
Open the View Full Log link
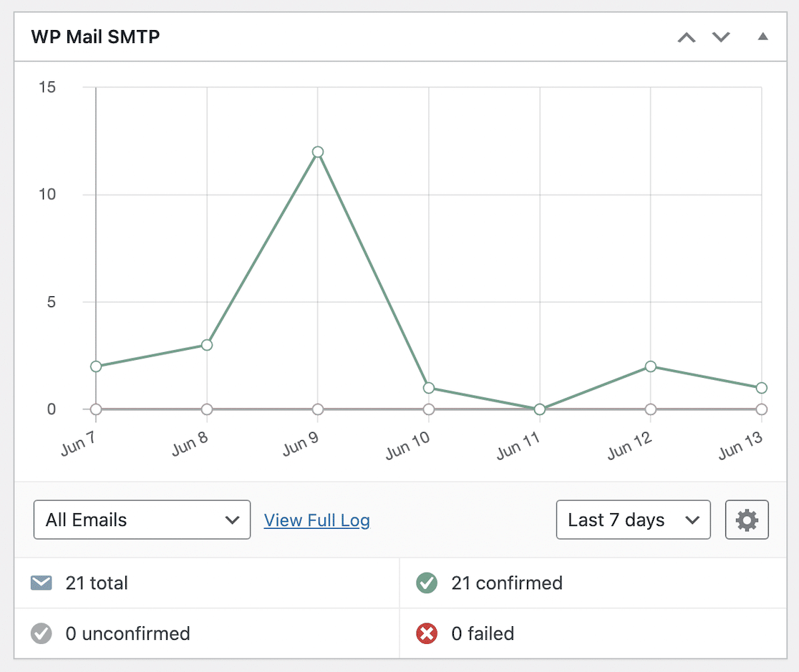[317, 520]
